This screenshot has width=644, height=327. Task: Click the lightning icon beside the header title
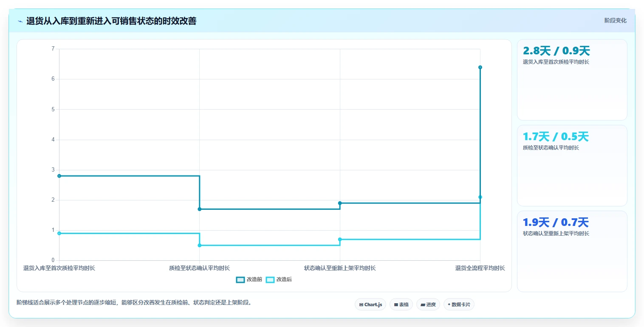[20, 21]
